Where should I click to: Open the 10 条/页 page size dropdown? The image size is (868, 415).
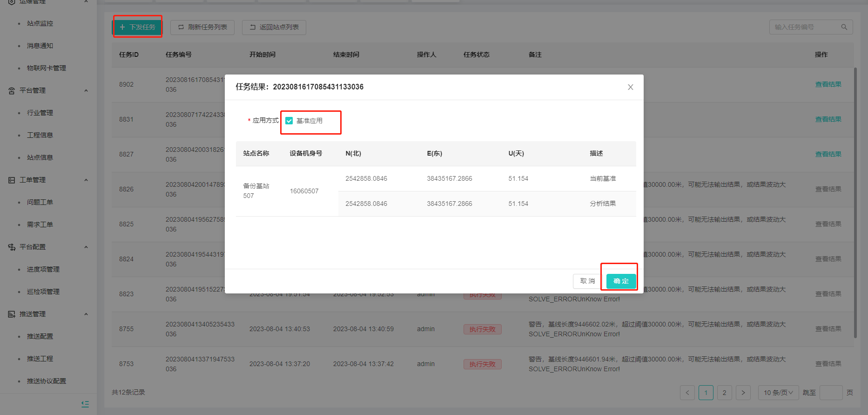tap(778, 393)
